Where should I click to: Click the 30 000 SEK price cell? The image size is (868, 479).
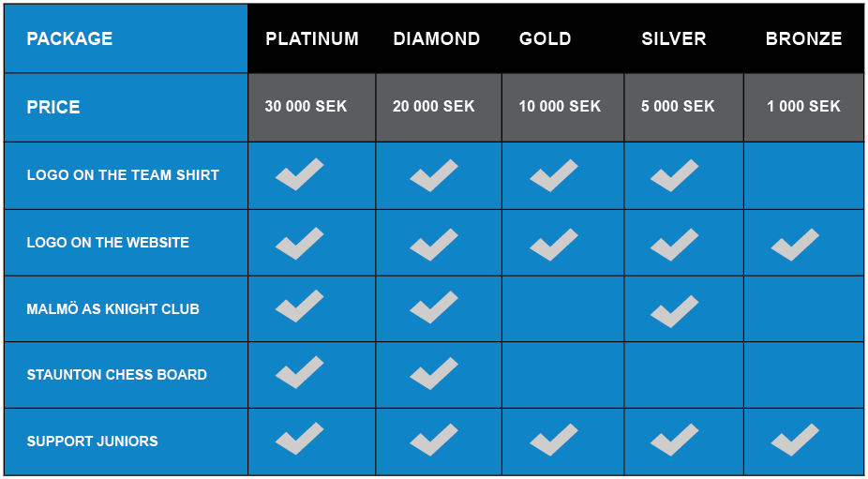[311, 107]
